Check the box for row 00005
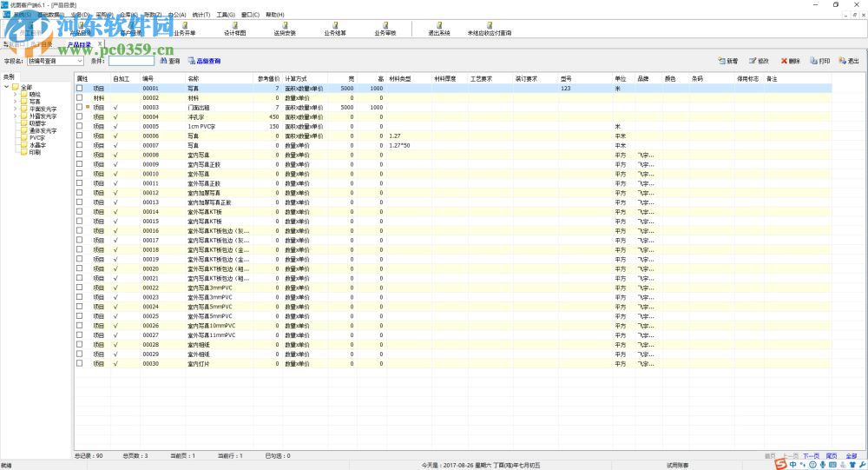868x470 pixels. tap(80, 126)
